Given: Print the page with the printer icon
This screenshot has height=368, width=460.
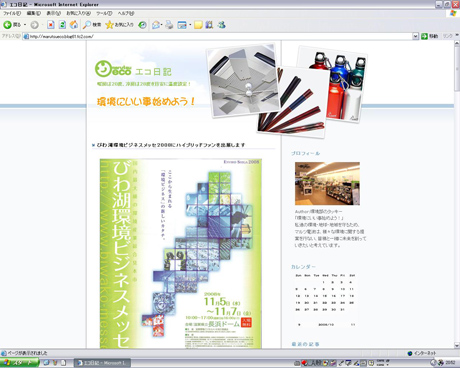Looking at the screenshot, I should click(x=169, y=25).
